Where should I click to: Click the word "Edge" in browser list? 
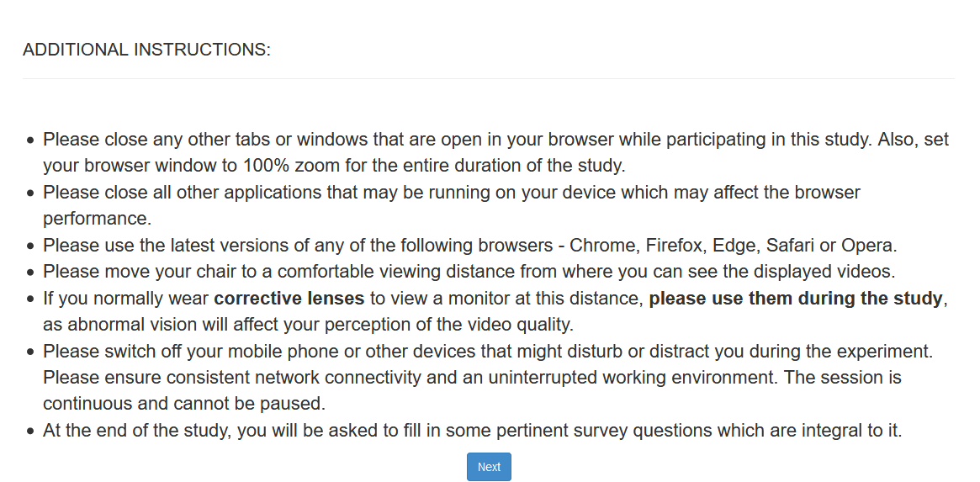pyautogui.click(x=732, y=246)
